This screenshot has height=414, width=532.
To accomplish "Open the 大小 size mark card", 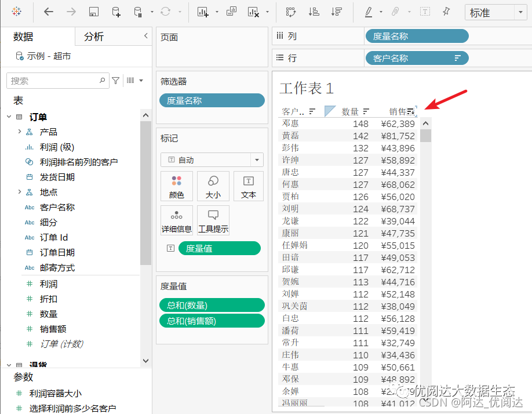I will (x=213, y=186).
